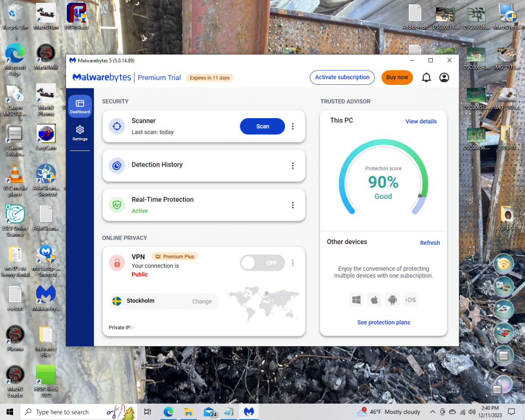
Task: Open the Scanner card three-dot menu
Action: tap(293, 126)
